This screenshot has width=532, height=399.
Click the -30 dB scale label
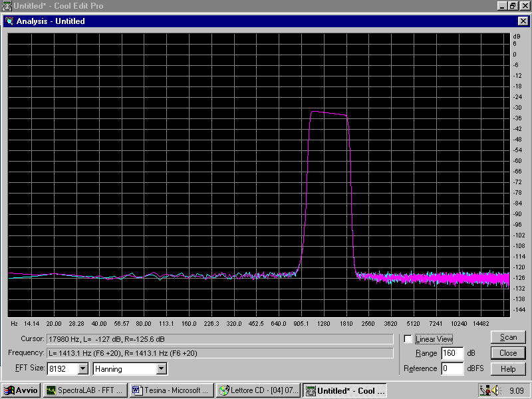coord(517,108)
